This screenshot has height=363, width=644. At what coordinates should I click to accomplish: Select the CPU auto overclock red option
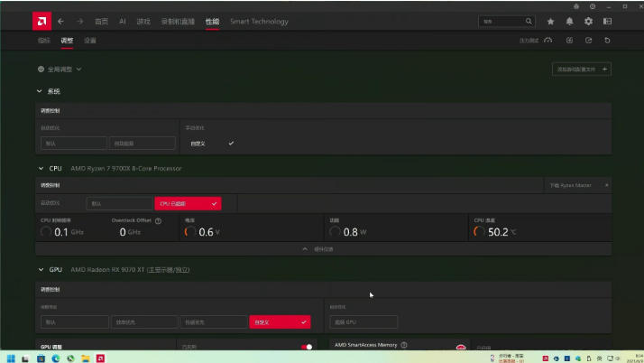(x=189, y=203)
